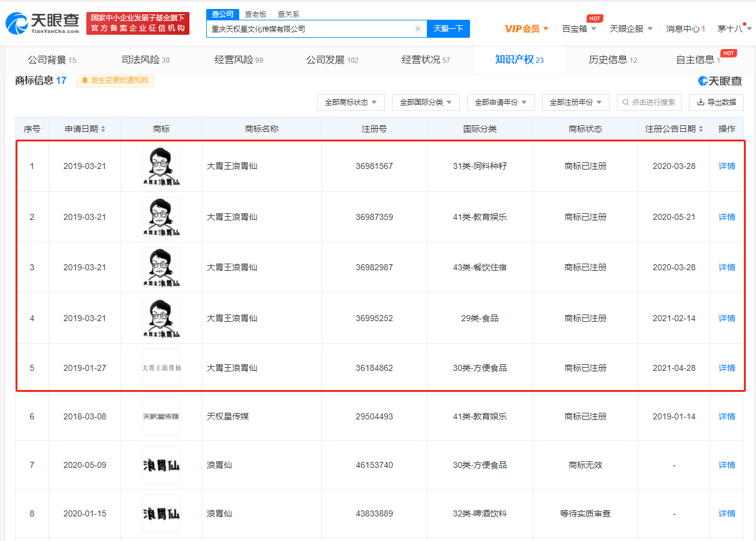
Task: Select the 查老板 search tab
Action: (x=255, y=14)
